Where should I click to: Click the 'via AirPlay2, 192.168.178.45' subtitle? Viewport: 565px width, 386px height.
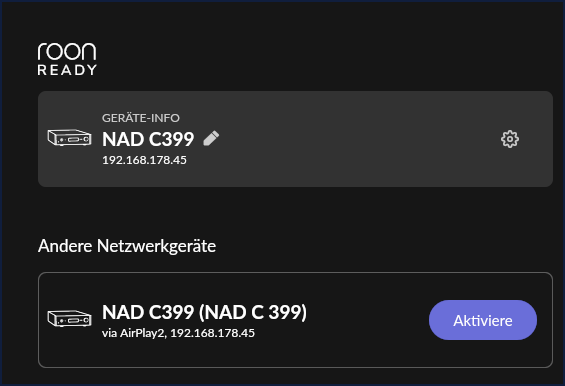(x=178, y=333)
